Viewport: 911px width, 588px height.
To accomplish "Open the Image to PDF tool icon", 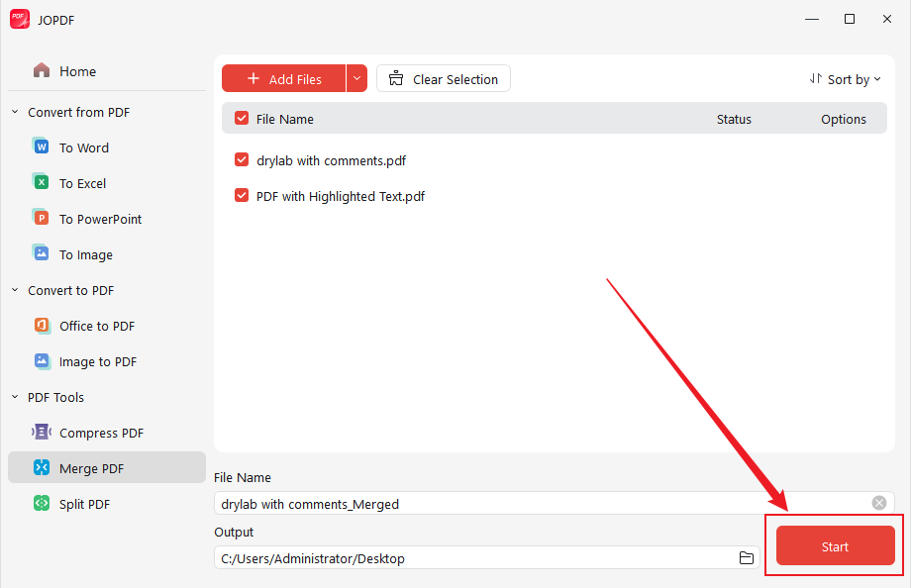I will coord(41,360).
